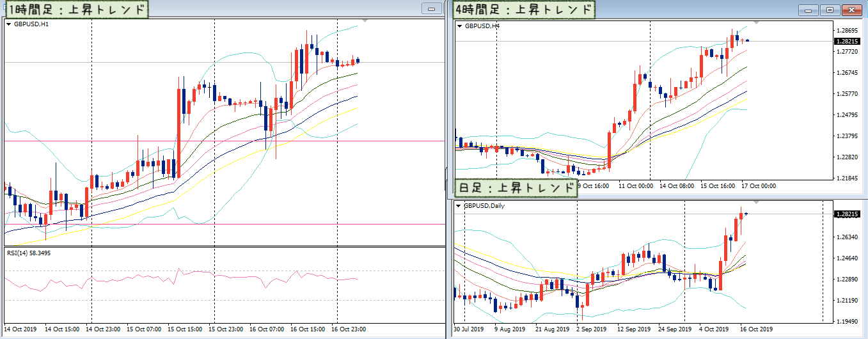Click the 14 Oct 2019 label on H1 time axis
This screenshot has width=868, height=339.
pos(21,329)
